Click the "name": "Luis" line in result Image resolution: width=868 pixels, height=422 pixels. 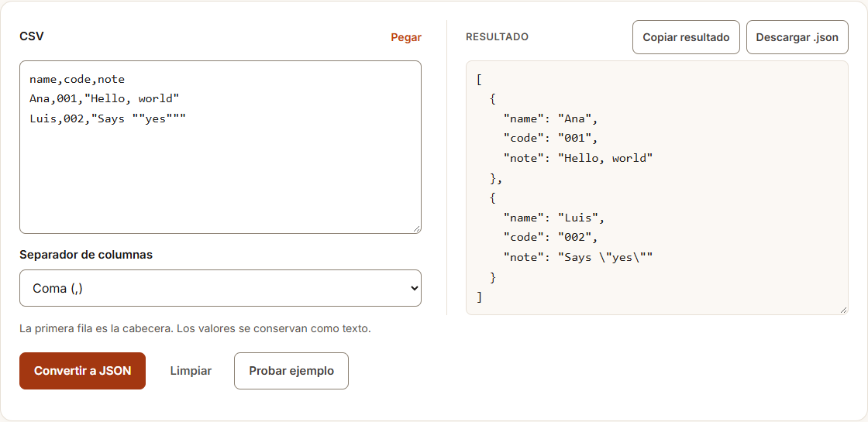pyautogui.click(x=554, y=218)
